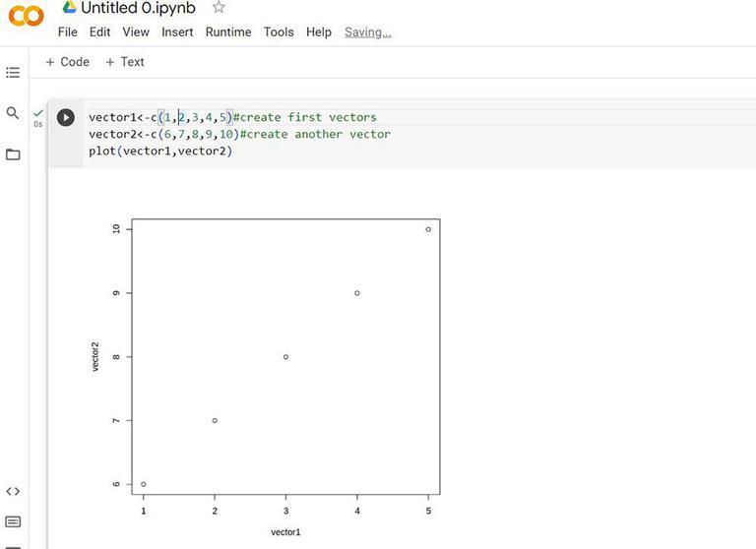Open the code snippets panel
756x549 pixels.
[x=13, y=491]
